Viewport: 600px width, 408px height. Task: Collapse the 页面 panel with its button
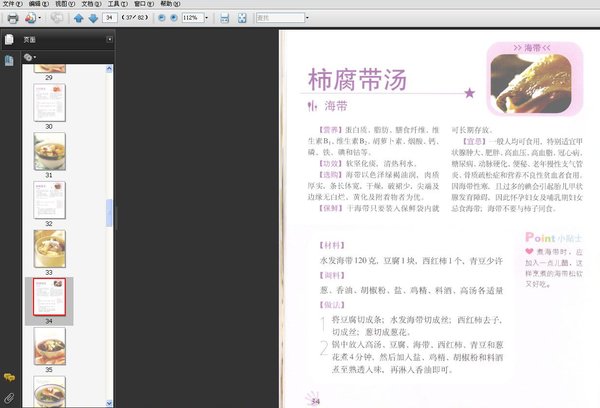coord(109,39)
